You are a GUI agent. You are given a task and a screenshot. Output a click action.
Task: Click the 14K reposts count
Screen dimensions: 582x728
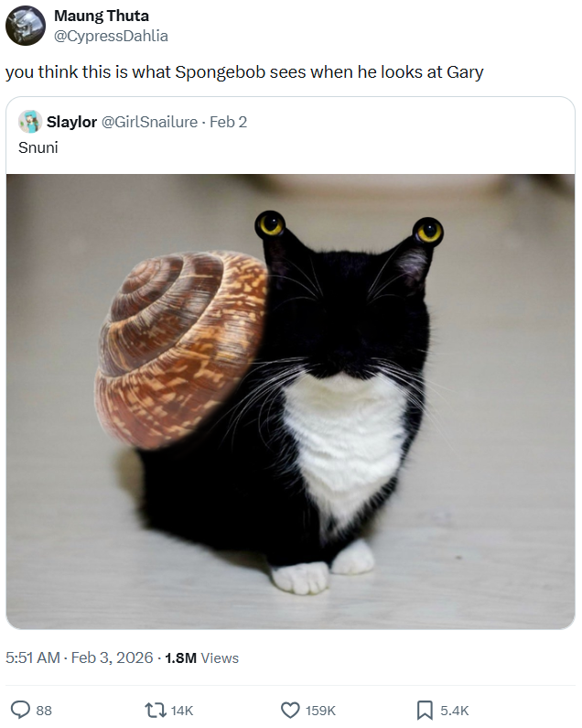(181, 711)
